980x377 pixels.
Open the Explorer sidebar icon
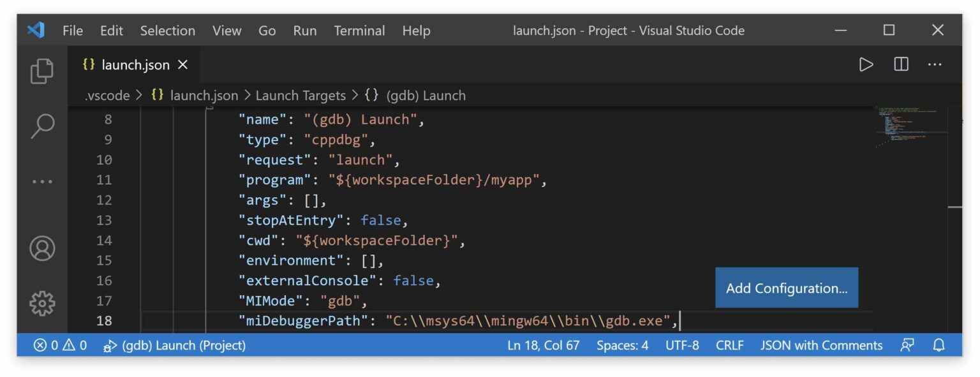(42, 72)
